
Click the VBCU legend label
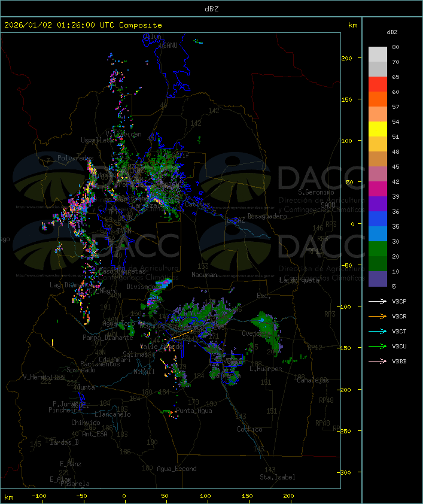399,346
